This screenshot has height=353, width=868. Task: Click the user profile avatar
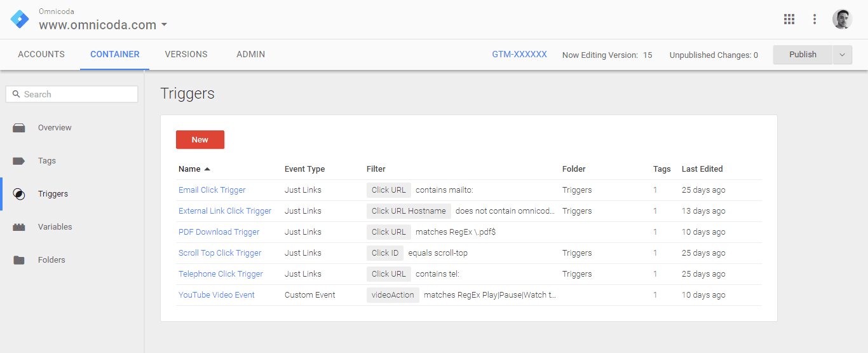(x=843, y=19)
